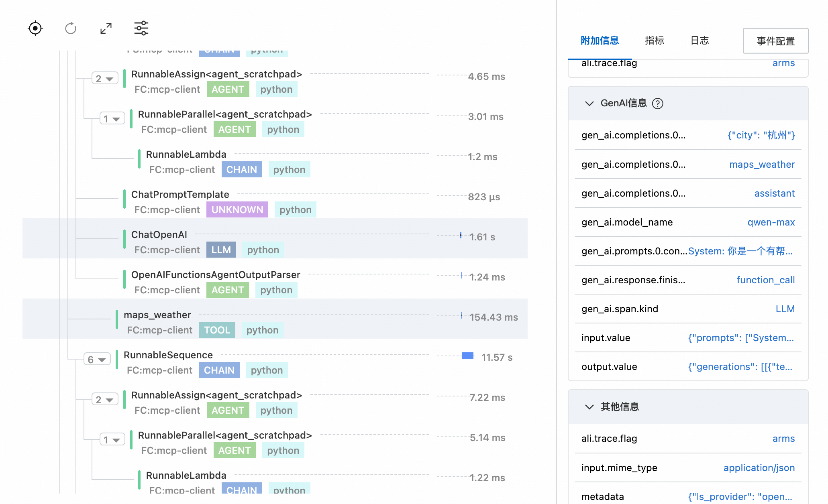
Task: Click the refresh trace icon
Action: [x=71, y=28]
